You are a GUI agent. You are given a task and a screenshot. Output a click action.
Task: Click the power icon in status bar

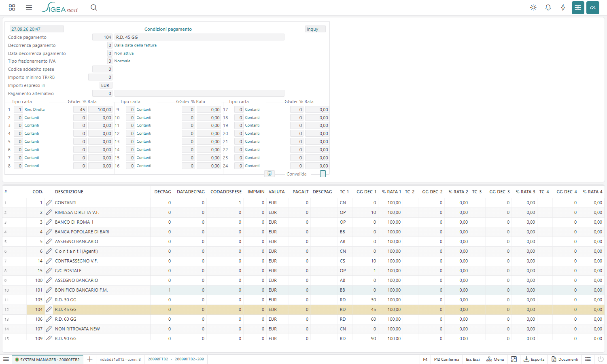[601, 359]
